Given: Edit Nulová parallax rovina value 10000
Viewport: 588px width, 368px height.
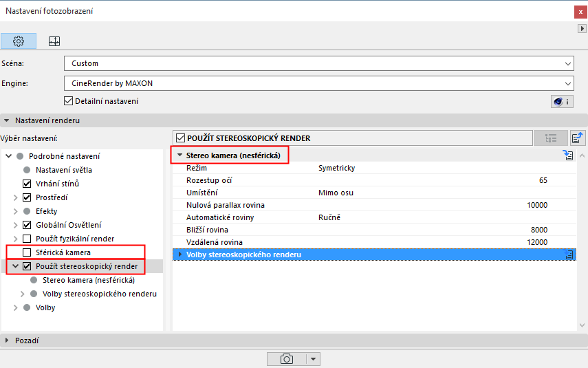Looking at the screenshot, I should [537, 205].
